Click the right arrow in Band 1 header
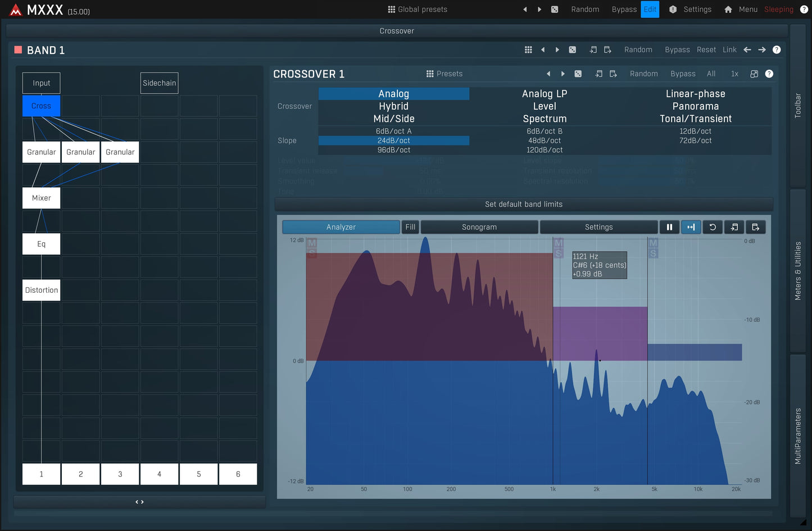Viewport: 812px width, 531px height. pyautogui.click(x=762, y=50)
